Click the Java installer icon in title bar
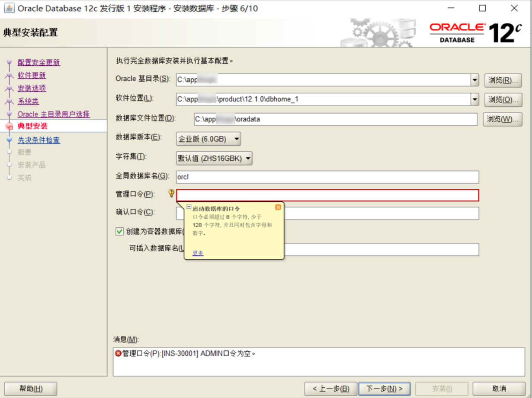Viewport: 532px width, 398px height. 9,8
